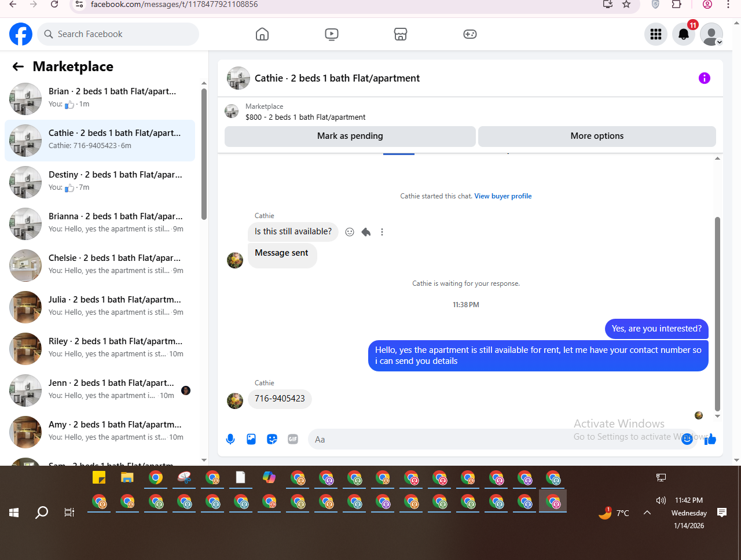Open Amy's conversation in the list
This screenshot has width=741, height=560.
click(100, 432)
